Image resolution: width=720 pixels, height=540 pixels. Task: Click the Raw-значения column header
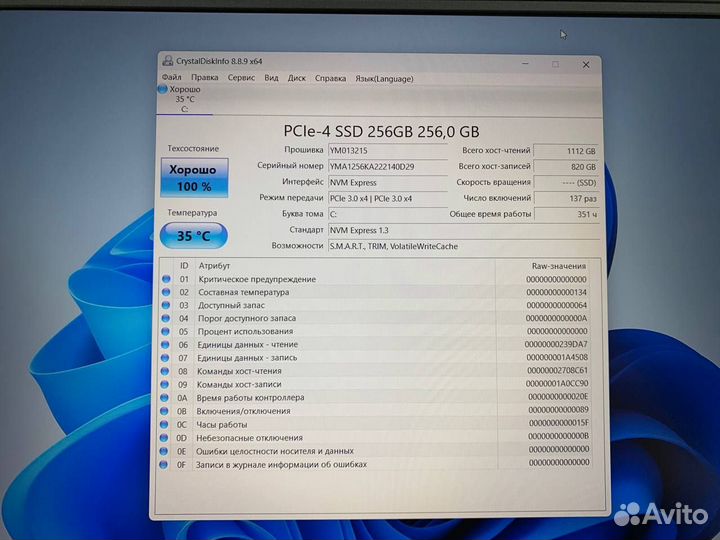[559, 266]
